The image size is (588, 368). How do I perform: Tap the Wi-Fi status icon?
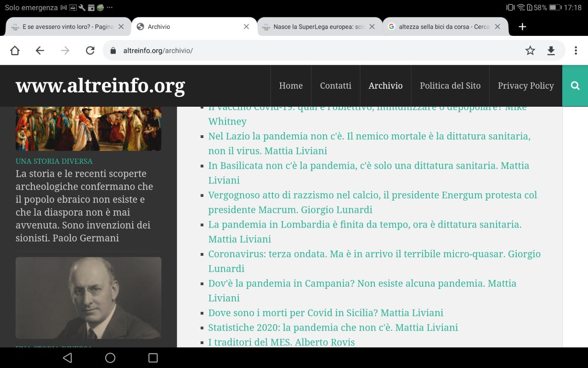(521, 7)
